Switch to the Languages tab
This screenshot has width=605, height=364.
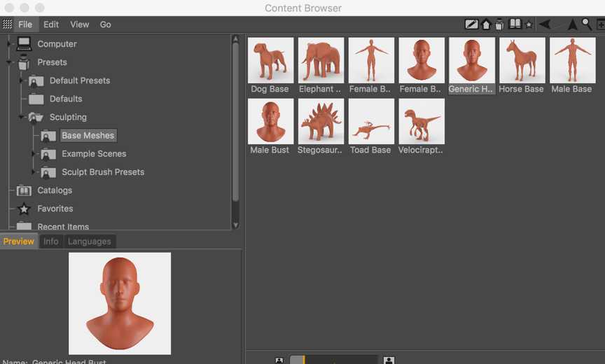pyautogui.click(x=89, y=241)
